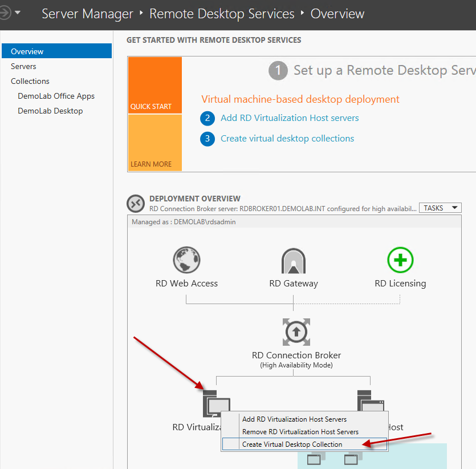
Task: Open the DemoLab Desktop collection
Action: (x=50, y=111)
